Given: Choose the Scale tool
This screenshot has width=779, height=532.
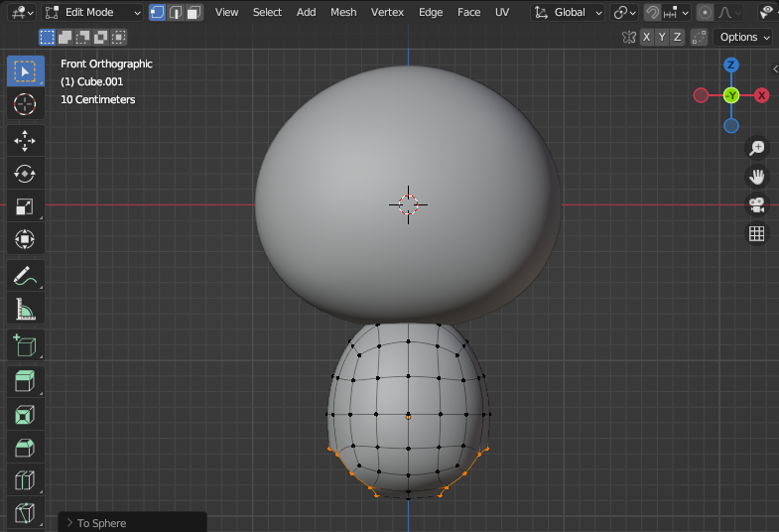Looking at the screenshot, I should point(25,206).
